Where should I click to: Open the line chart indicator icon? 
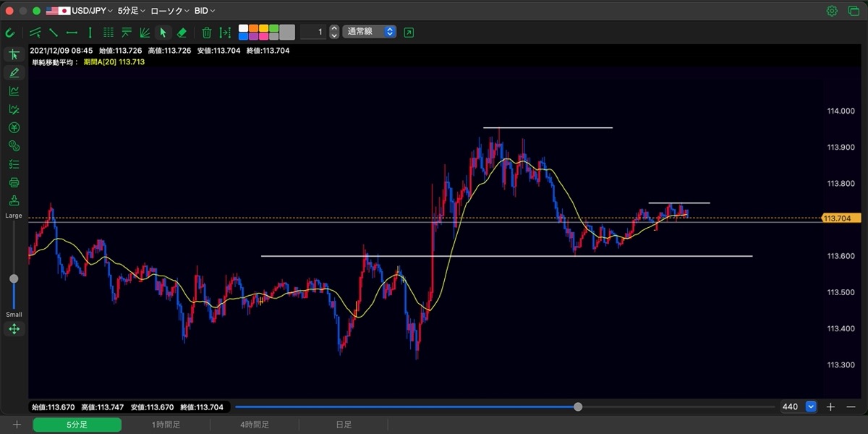tap(14, 91)
